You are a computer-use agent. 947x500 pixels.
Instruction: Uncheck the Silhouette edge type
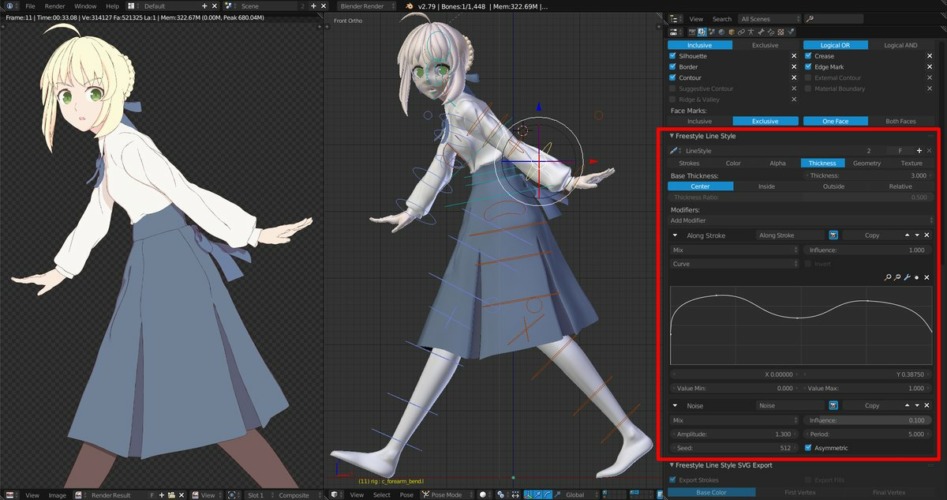(x=673, y=56)
